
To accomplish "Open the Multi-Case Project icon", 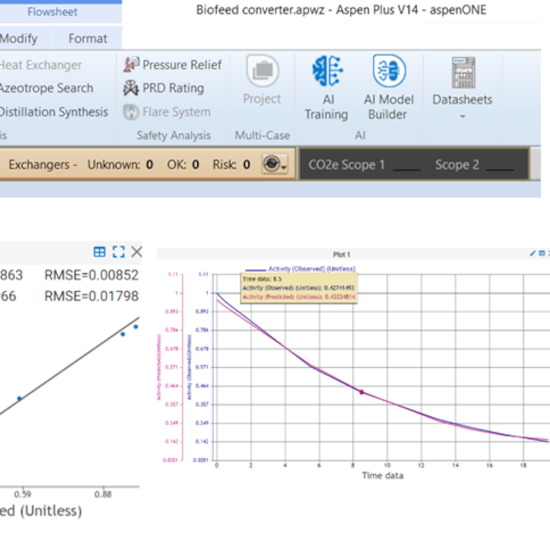I will (x=262, y=71).
